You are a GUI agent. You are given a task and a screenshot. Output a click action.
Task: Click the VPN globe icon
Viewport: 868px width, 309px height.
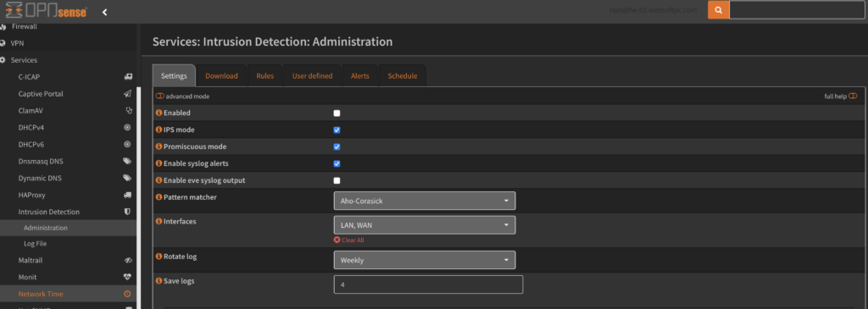[x=3, y=43]
